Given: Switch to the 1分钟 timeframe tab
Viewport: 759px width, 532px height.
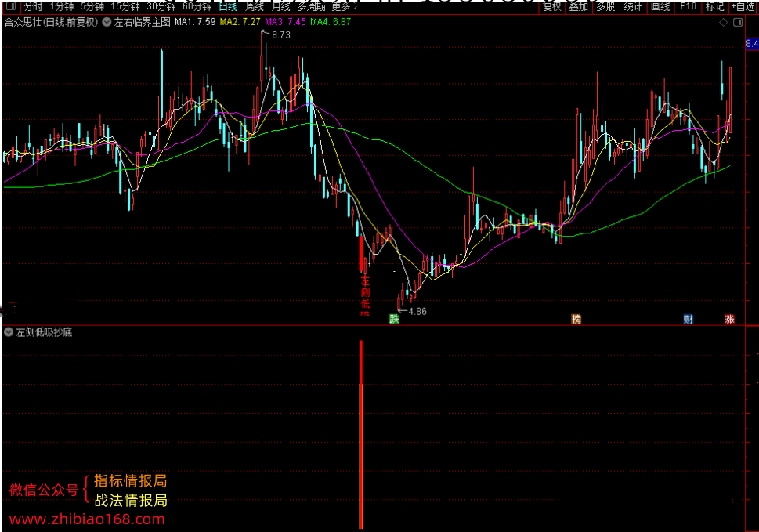Looking at the screenshot, I should click(x=61, y=7).
